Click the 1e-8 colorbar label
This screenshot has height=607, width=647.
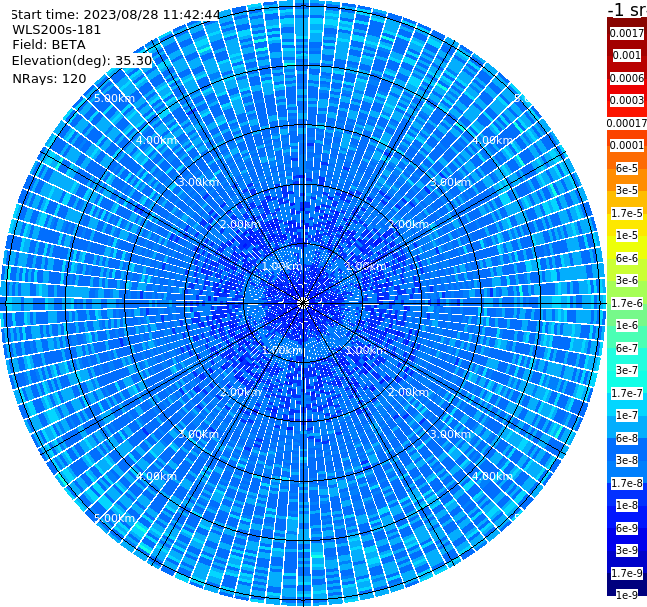[x=627, y=505]
